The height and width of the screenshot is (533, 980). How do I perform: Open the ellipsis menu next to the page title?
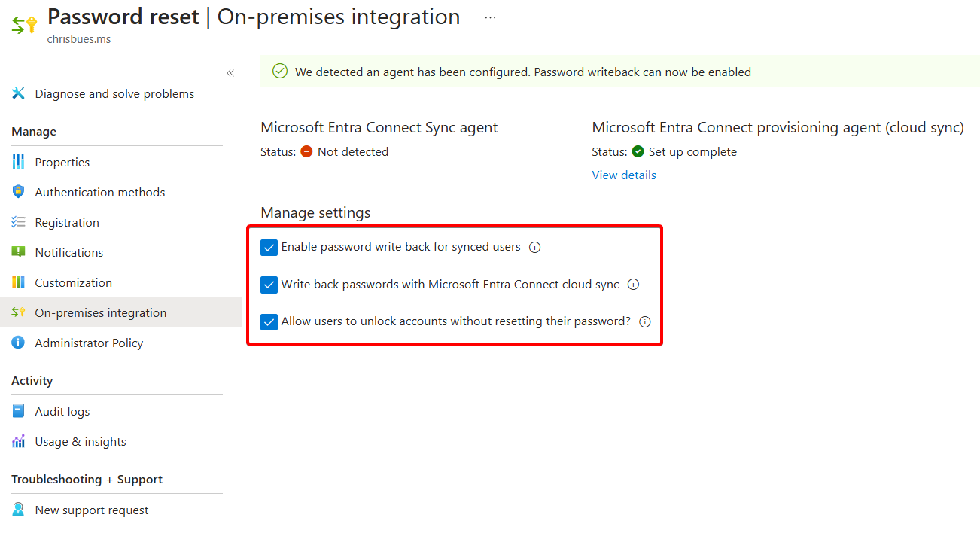coord(489,17)
